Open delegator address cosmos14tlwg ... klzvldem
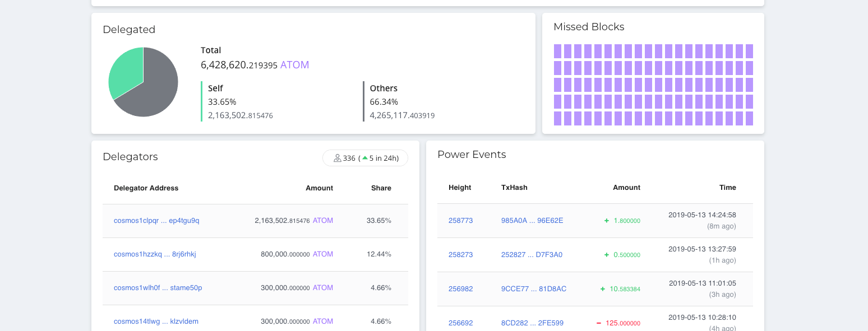This screenshot has height=331, width=868. pos(156,321)
